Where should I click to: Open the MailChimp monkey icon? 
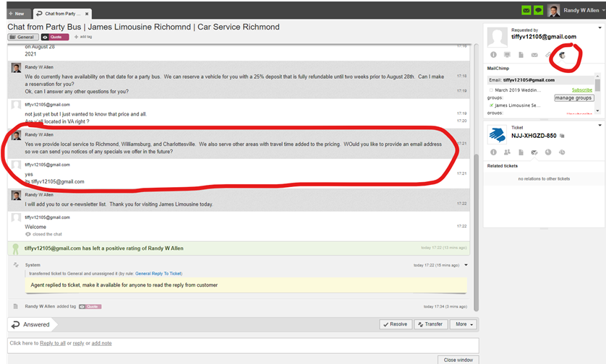pyautogui.click(x=563, y=55)
